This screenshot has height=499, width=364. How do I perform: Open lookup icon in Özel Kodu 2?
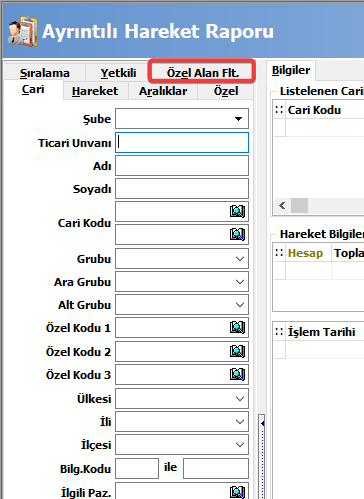[x=237, y=351]
